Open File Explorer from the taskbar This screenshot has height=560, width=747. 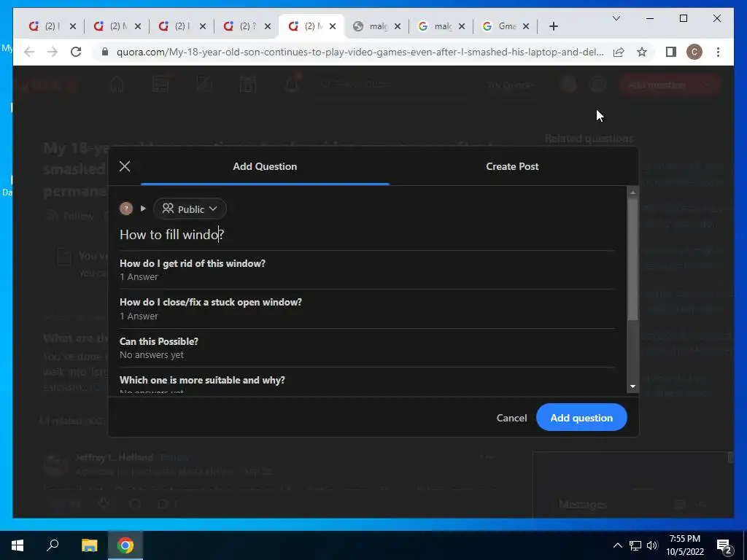point(89,545)
